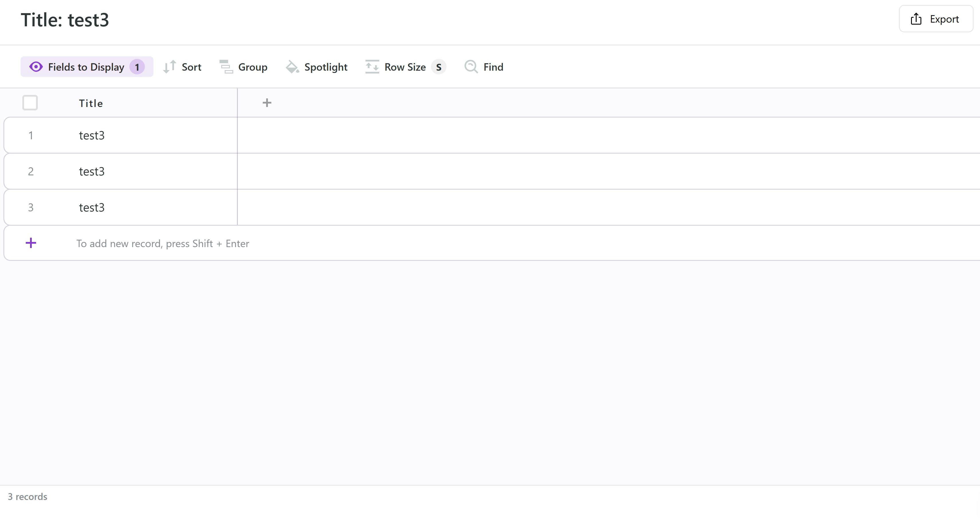The height and width of the screenshot is (518, 980).
Task: Toggle the select all rows checkbox
Action: pos(30,103)
